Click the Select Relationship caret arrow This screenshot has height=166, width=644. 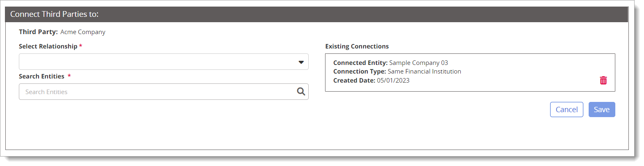click(x=301, y=62)
